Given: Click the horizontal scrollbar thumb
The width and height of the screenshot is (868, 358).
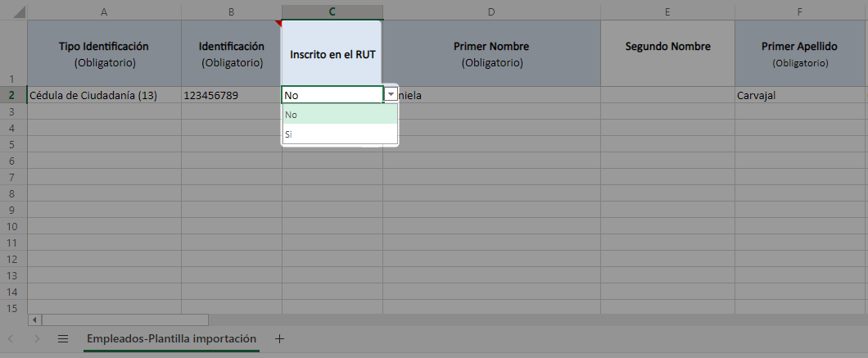Looking at the screenshot, I should click(x=124, y=319).
